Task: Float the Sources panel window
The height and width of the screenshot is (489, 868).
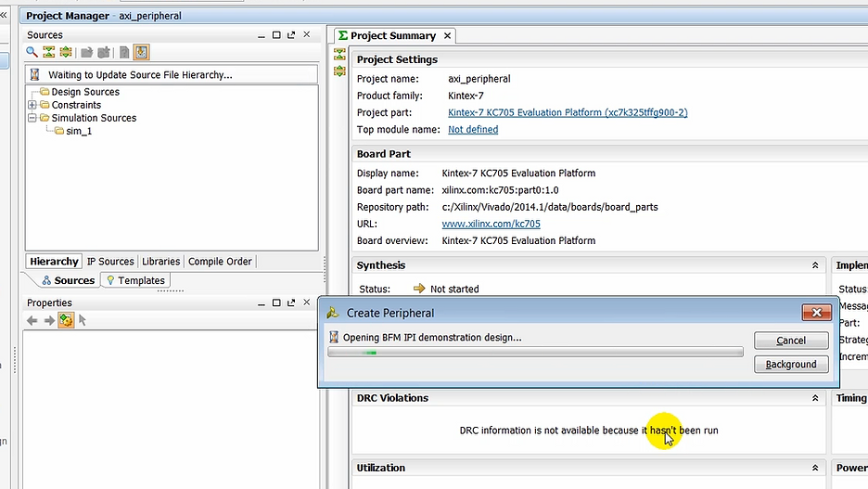Action: coord(291,35)
